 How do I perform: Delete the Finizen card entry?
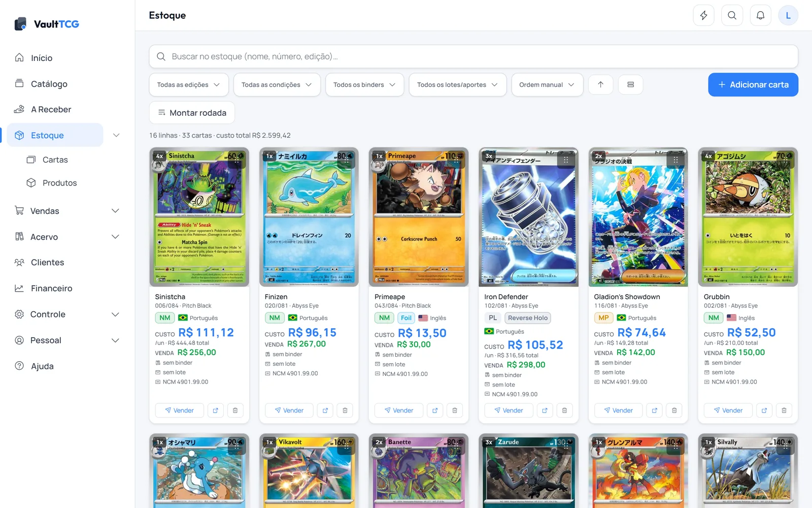coord(345,410)
